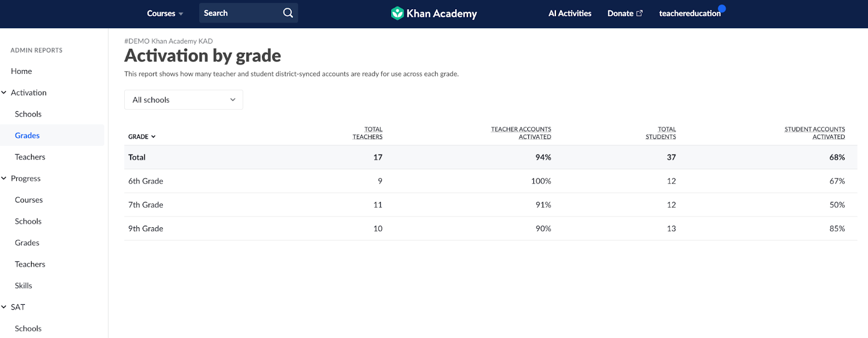Sort the table by the Grade column
This screenshot has width=868, height=338.
pyautogui.click(x=142, y=137)
